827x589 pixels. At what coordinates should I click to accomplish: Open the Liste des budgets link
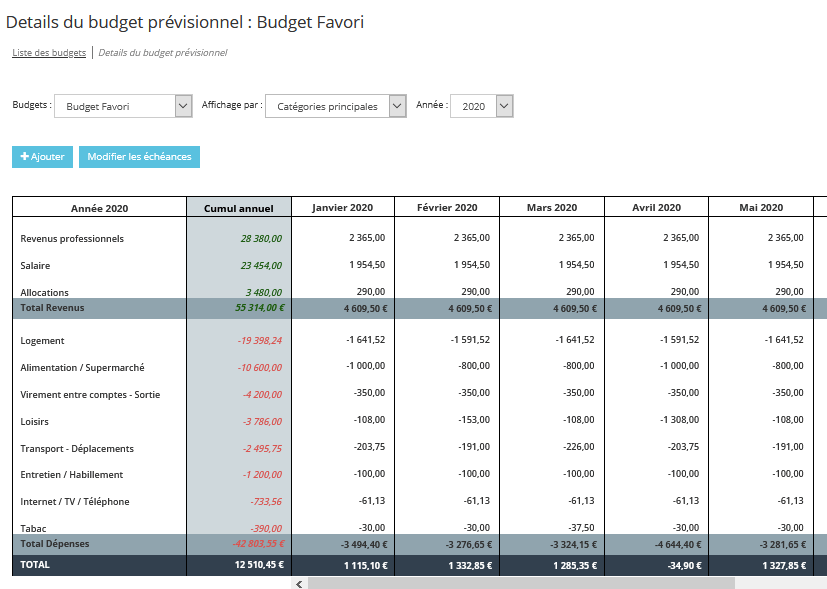[x=49, y=52]
